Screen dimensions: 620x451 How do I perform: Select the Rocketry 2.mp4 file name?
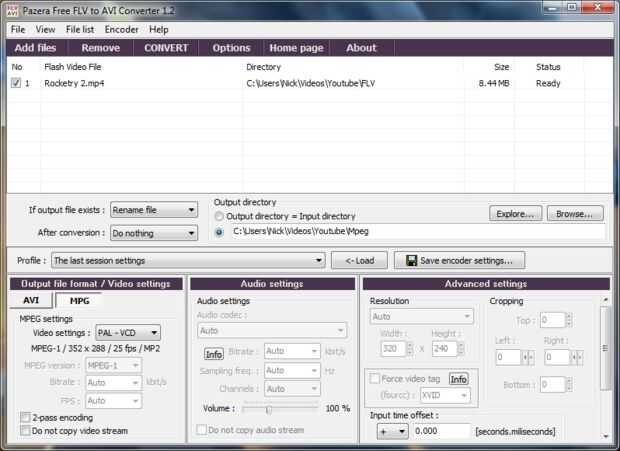[x=74, y=83]
